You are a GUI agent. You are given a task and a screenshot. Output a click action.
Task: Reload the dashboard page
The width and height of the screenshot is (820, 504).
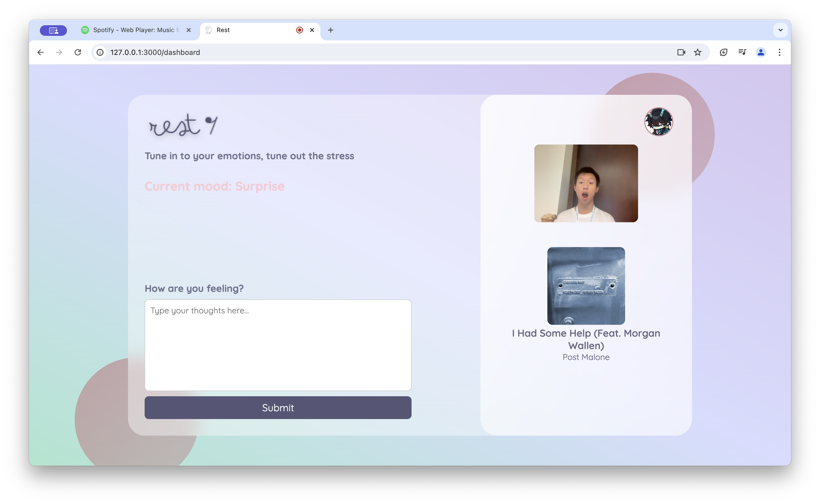click(78, 52)
